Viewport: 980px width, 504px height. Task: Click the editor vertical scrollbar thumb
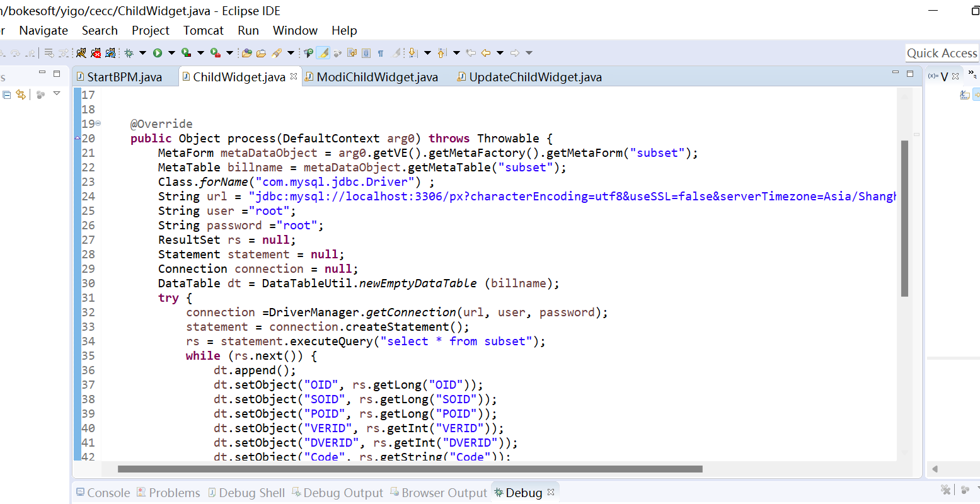tap(904, 218)
